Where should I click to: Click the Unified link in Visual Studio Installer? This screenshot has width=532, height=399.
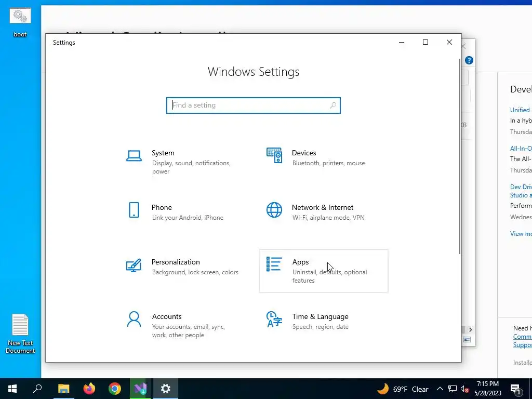tap(520, 110)
